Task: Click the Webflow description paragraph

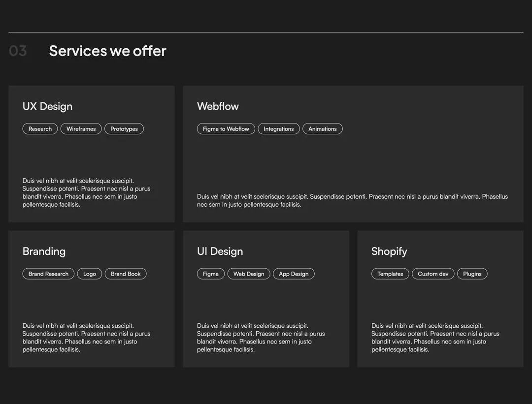Action: pos(352,200)
